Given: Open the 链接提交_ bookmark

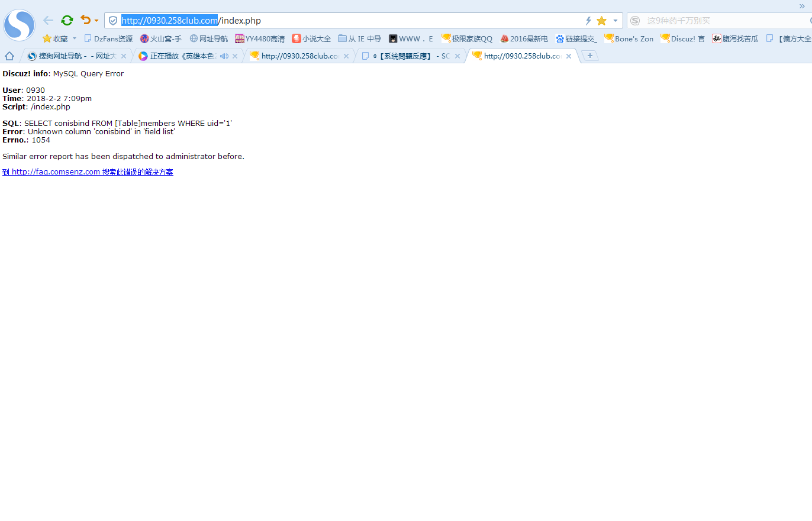Looking at the screenshot, I should (x=576, y=38).
